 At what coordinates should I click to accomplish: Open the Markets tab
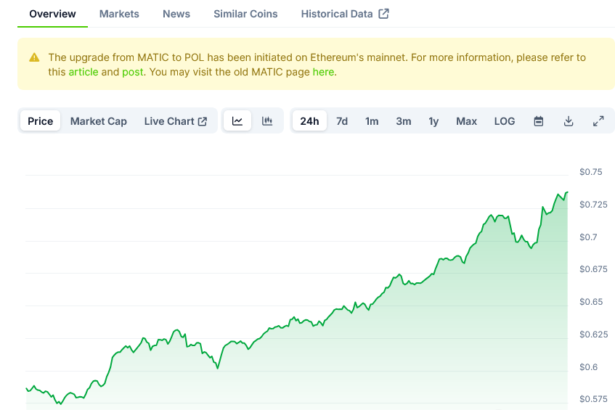(x=119, y=14)
